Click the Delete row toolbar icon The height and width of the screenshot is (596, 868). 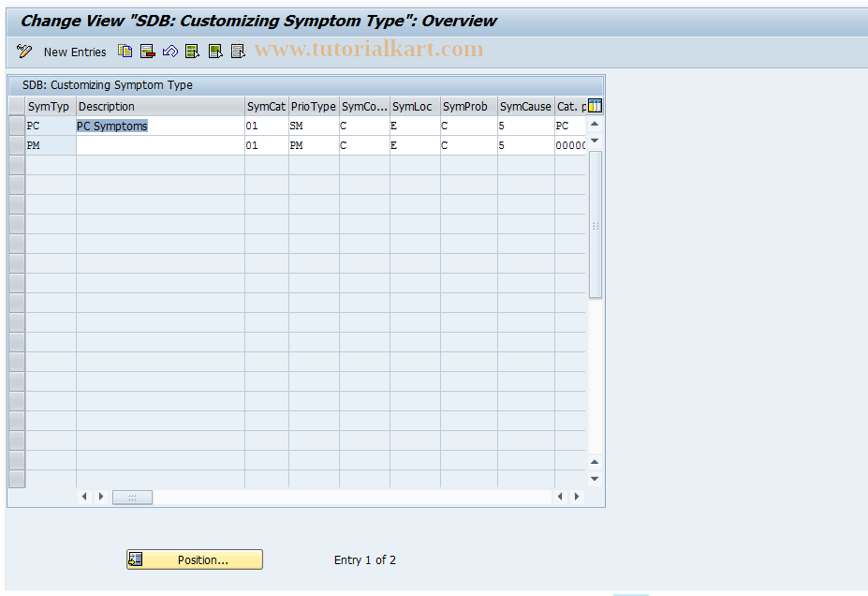(x=148, y=52)
